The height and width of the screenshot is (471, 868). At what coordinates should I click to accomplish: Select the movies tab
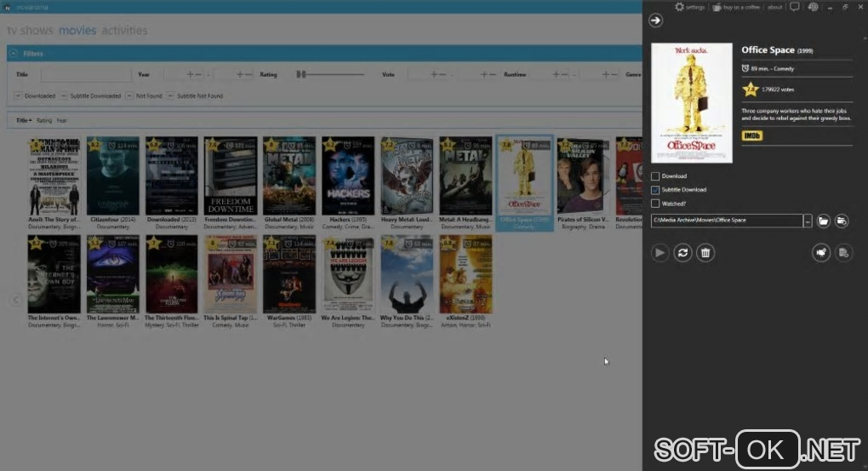[77, 31]
